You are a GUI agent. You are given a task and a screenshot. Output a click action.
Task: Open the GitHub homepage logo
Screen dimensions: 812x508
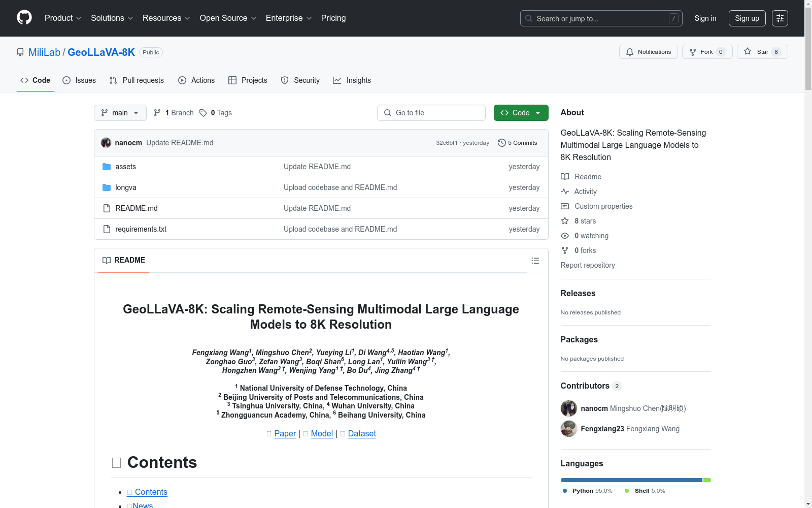click(24, 18)
